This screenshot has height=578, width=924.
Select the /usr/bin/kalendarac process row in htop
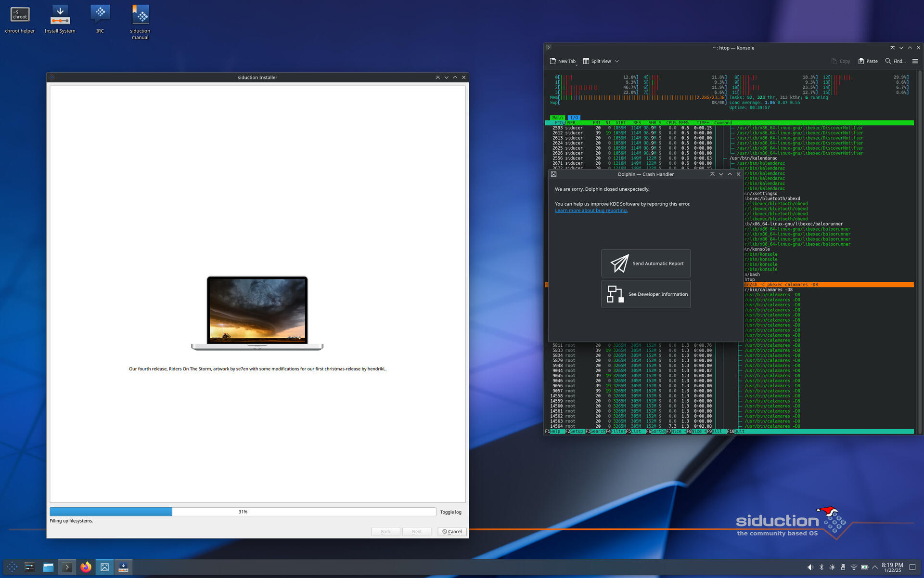729,158
